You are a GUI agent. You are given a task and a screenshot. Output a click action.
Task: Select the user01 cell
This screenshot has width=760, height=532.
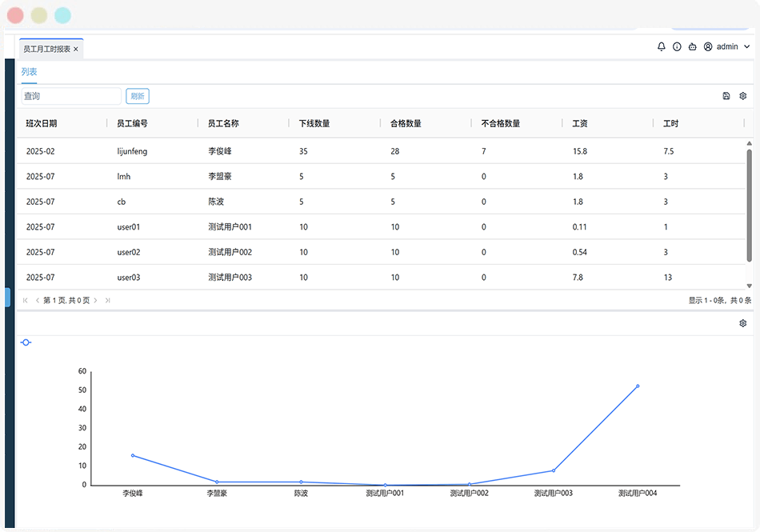tap(129, 226)
